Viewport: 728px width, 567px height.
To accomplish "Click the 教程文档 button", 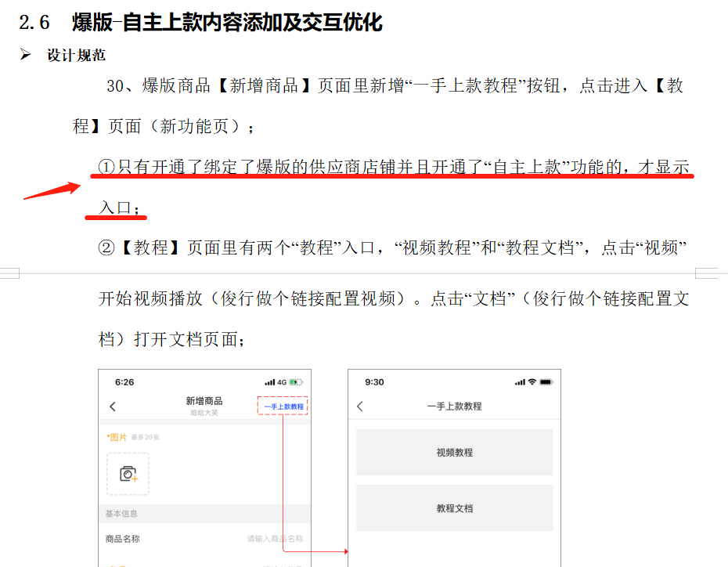I will 455,508.
